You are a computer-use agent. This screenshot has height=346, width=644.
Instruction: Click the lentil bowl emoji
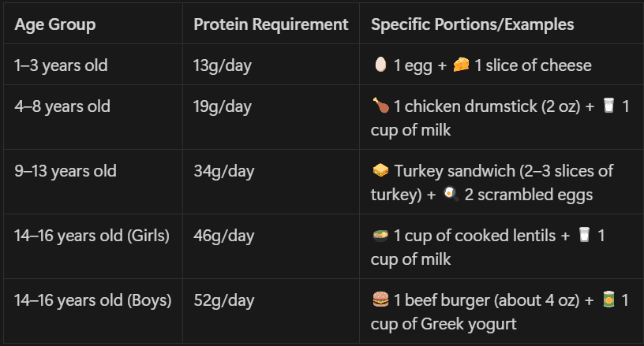[380, 235]
